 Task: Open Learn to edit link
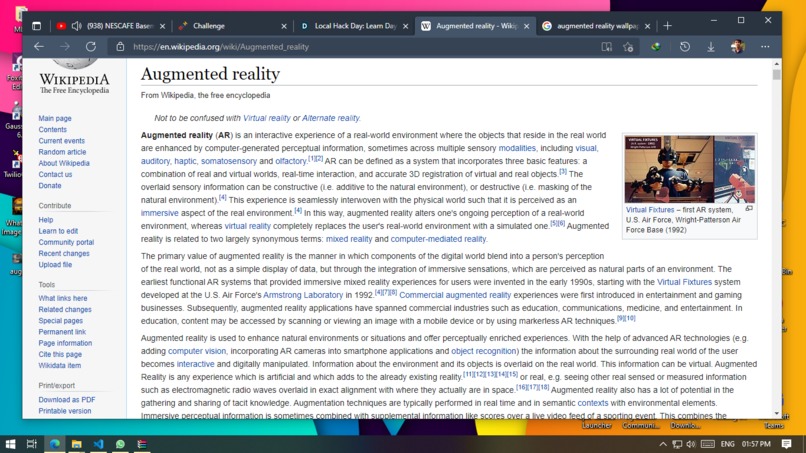coord(58,231)
